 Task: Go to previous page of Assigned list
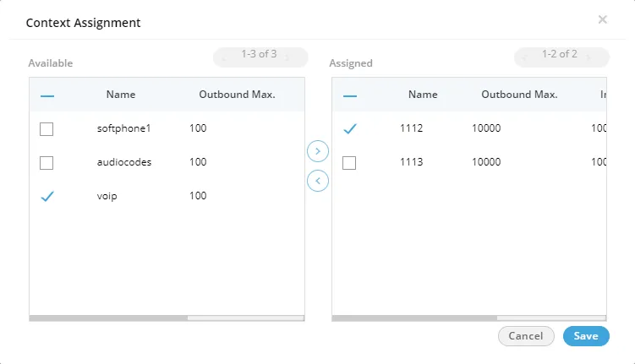[524, 57]
